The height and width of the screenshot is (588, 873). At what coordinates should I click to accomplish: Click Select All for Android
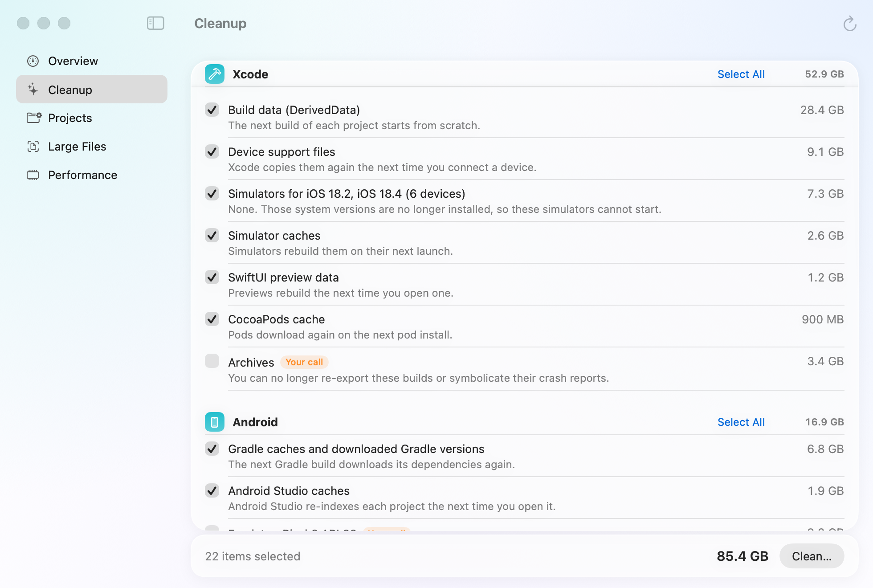[x=741, y=422]
